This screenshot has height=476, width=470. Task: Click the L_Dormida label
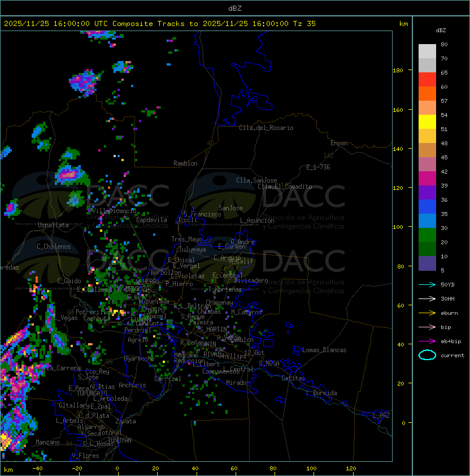[321, 393]
